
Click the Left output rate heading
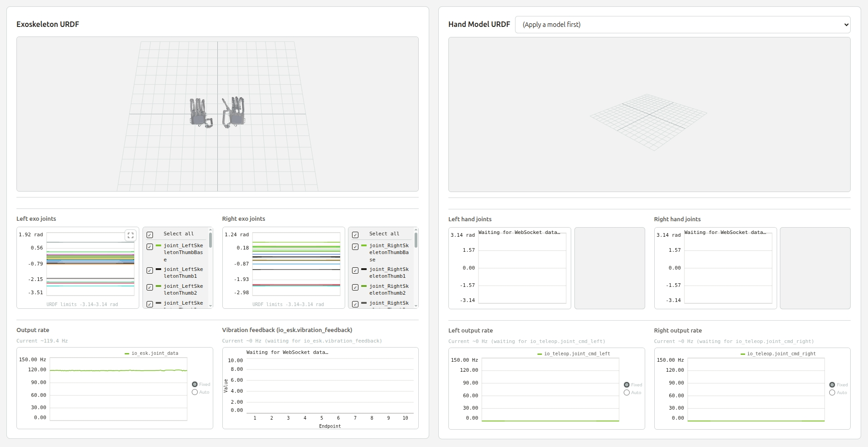(471, 330)
